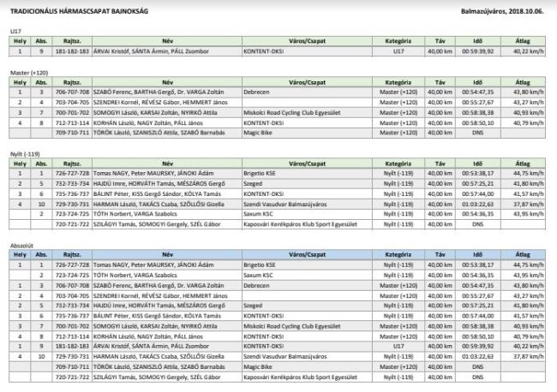Image resolution: width=557 pixels, height=392 pixels.
Task: Click '723-724-725' in the Abszolút table
Action: coord(72,275)
